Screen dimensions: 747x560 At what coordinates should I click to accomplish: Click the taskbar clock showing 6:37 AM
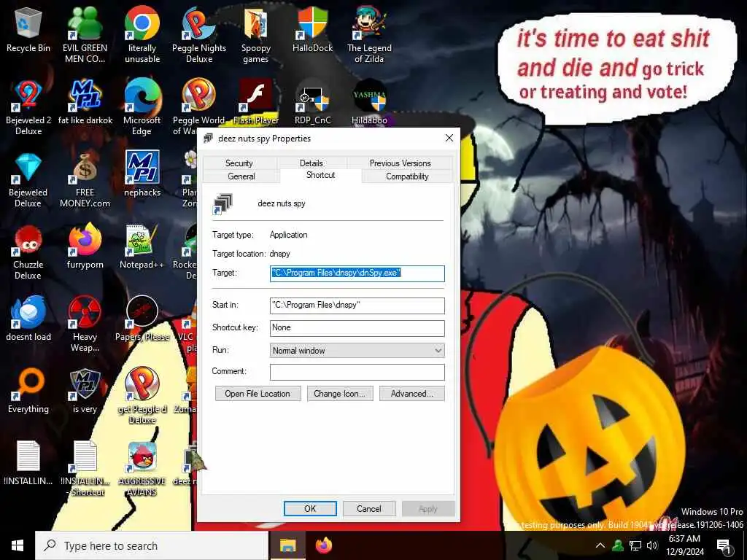point(685,545)
